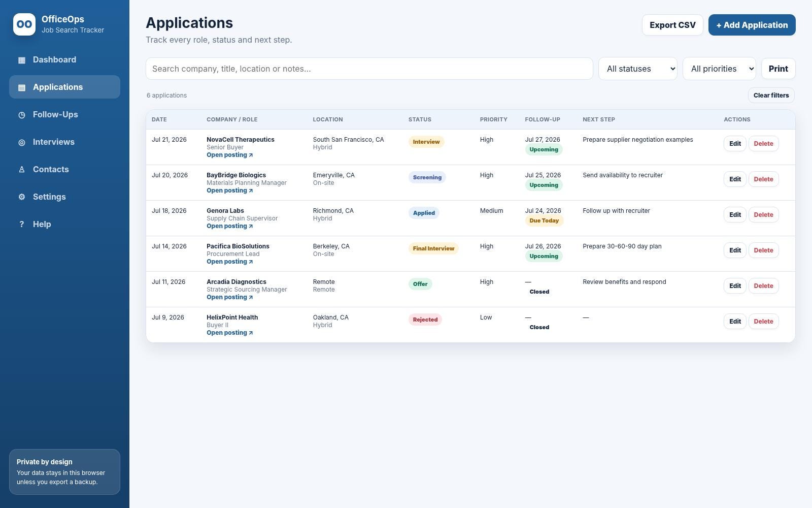
Task: Edit the NovaCell Therapeutics application
Action: tap(735, 144)
